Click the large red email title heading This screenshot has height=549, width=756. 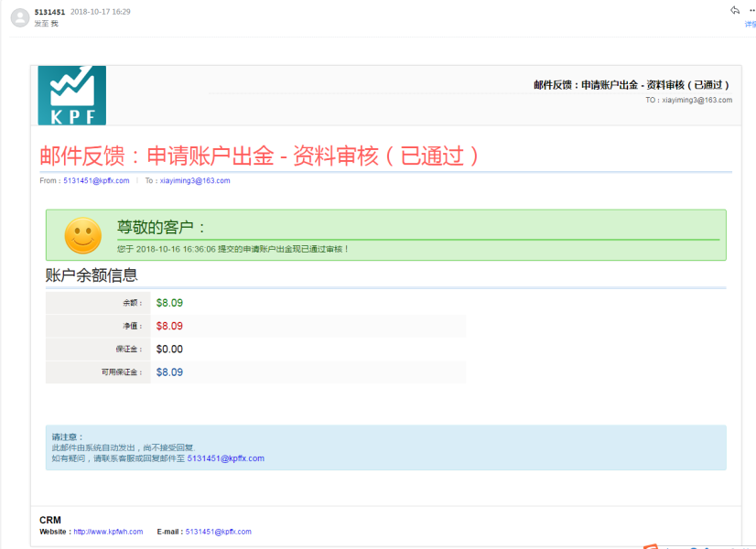[x=259, y=156]
